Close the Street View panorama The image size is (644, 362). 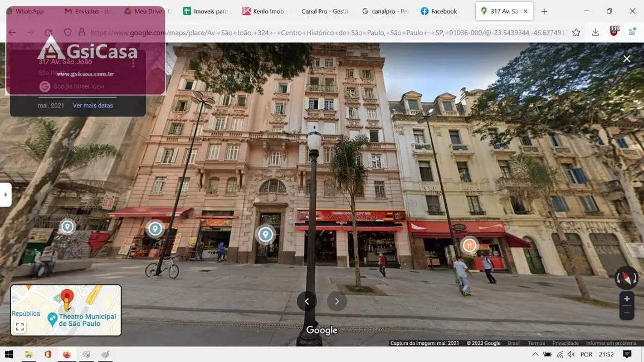627,58
